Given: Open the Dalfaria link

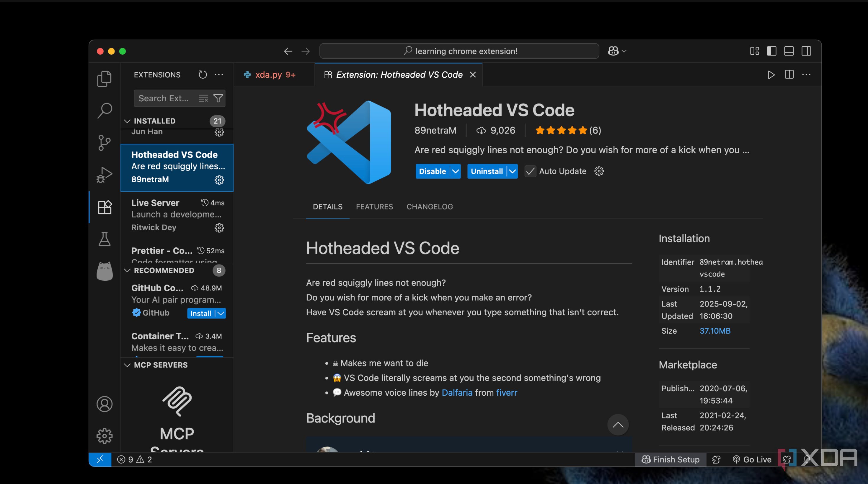Looking at the screenshot, I should coord(457,393).
